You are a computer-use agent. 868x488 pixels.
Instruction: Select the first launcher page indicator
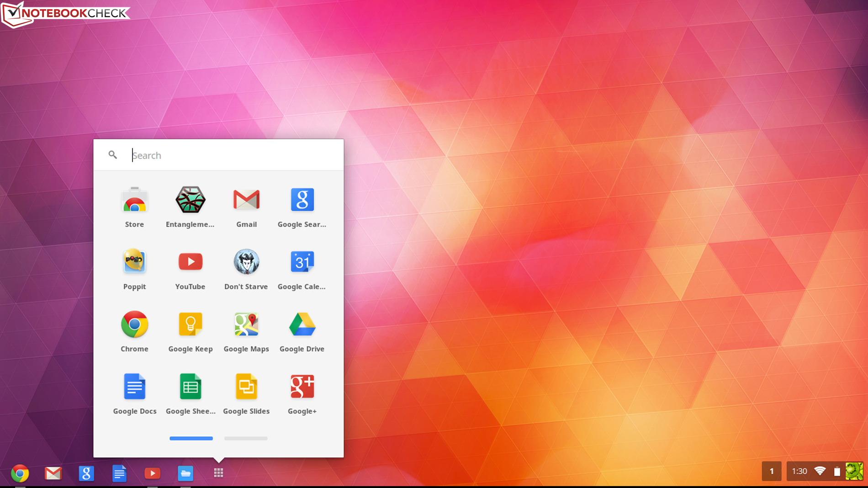click(x=191, y=438)
